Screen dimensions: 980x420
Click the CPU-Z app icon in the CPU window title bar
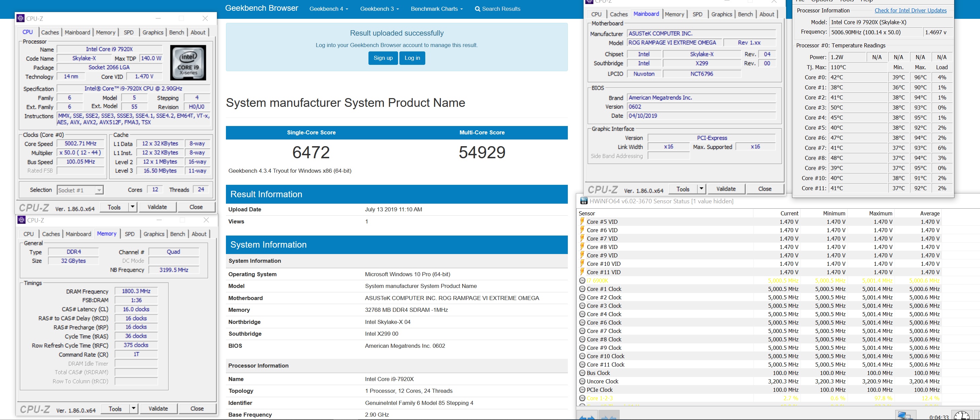21,18
